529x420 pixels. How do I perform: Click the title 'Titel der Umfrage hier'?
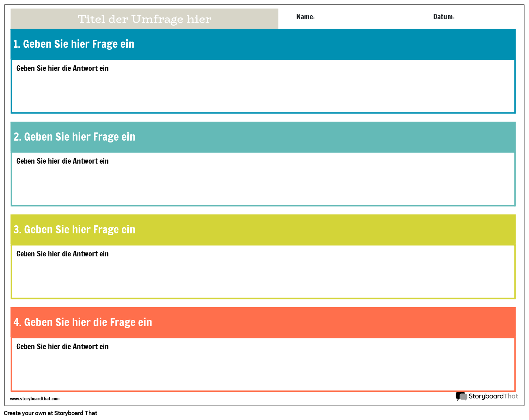point(144,19)
